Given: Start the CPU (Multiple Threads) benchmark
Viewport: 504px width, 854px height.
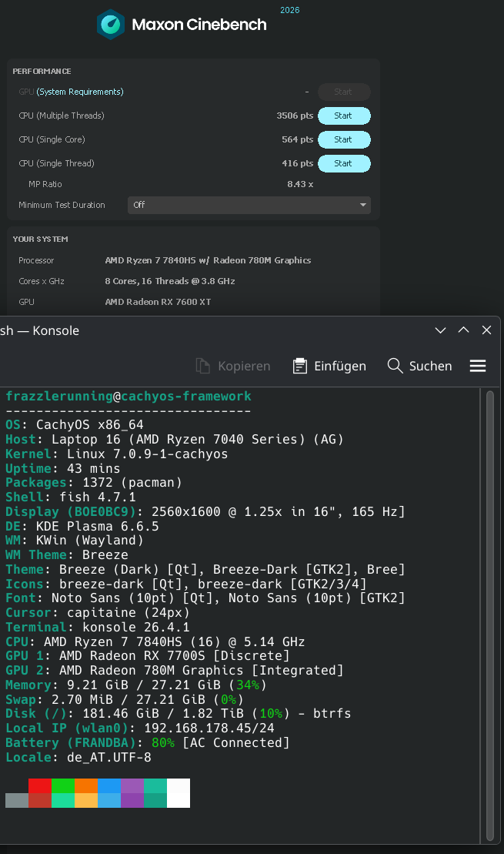Looking at the screenshot, I should pyautogui.click(x=344, y=116).
